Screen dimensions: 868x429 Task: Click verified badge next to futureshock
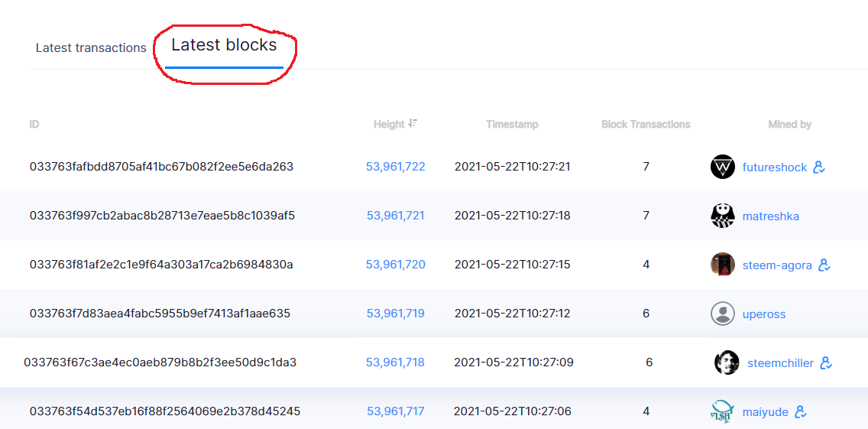click(x=819, y=167)
